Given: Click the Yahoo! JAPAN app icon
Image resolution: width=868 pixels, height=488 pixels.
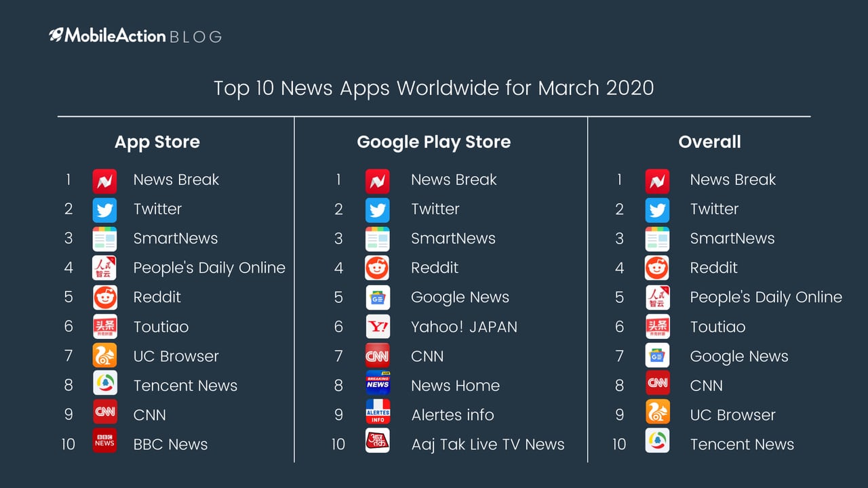Looking at the screenshot, I should pyautogui.click(x=378, y=327).
